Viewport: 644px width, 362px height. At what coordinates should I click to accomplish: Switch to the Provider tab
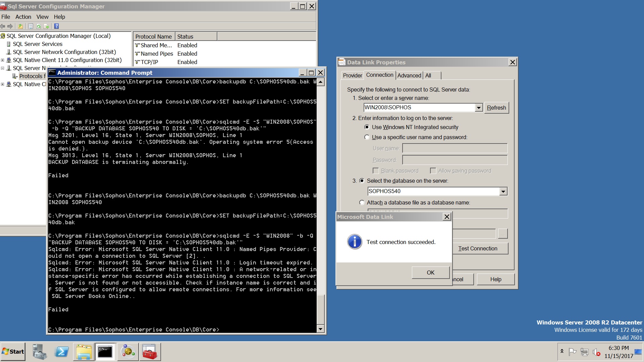pyautogui.click(x=352, y=75)
